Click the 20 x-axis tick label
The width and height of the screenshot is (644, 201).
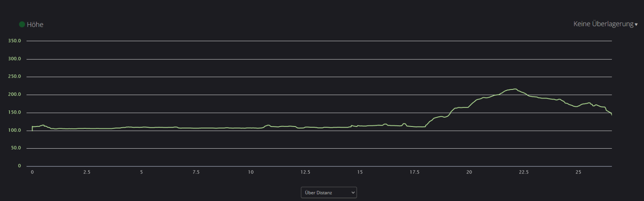[x=469, y=172]
